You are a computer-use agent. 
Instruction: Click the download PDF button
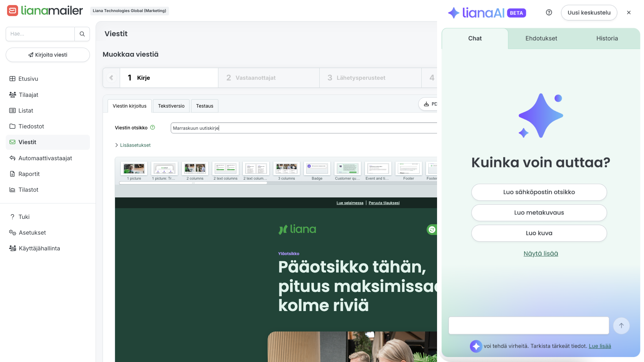(x=430, y=104)
